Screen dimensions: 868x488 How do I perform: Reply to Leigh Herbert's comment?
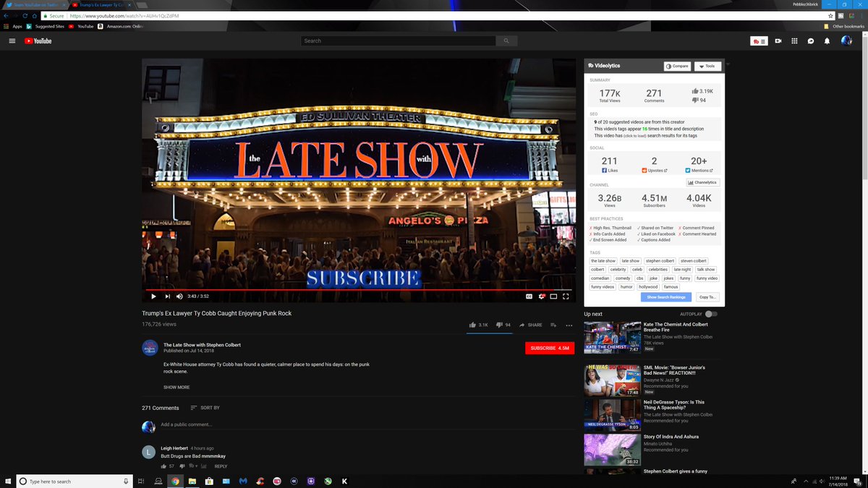221,466
